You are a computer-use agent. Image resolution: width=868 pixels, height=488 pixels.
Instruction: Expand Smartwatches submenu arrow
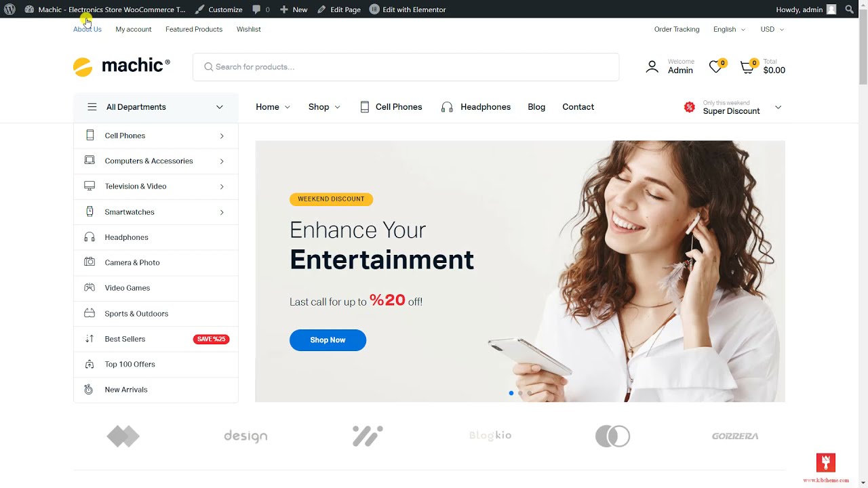tap(222, 212)
